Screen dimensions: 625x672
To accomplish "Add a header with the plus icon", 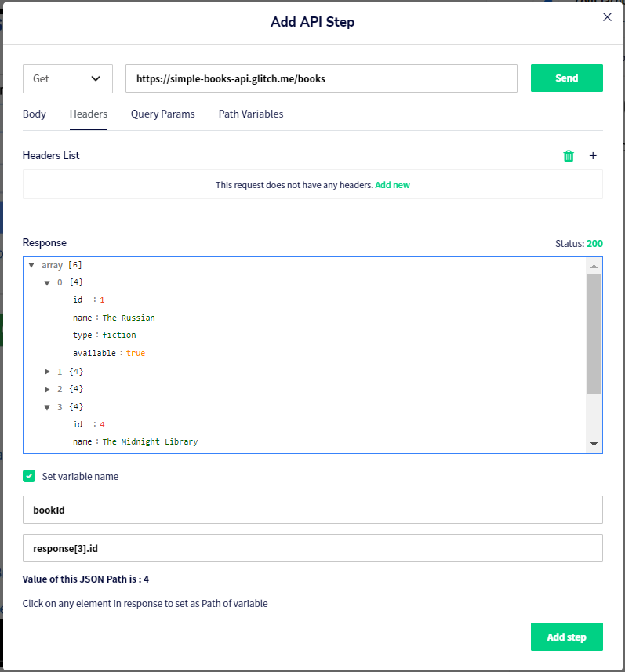I will (x=593, y=155).
